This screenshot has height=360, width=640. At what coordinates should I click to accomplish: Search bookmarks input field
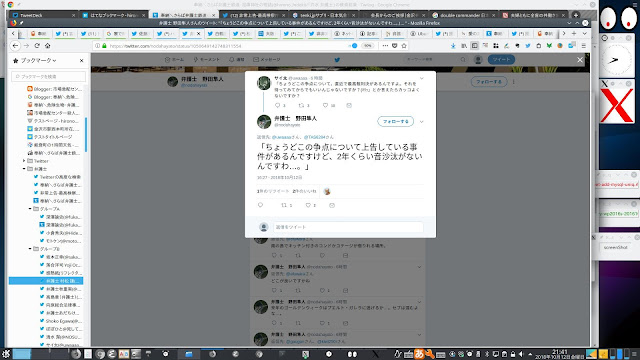tap(49, 76)
